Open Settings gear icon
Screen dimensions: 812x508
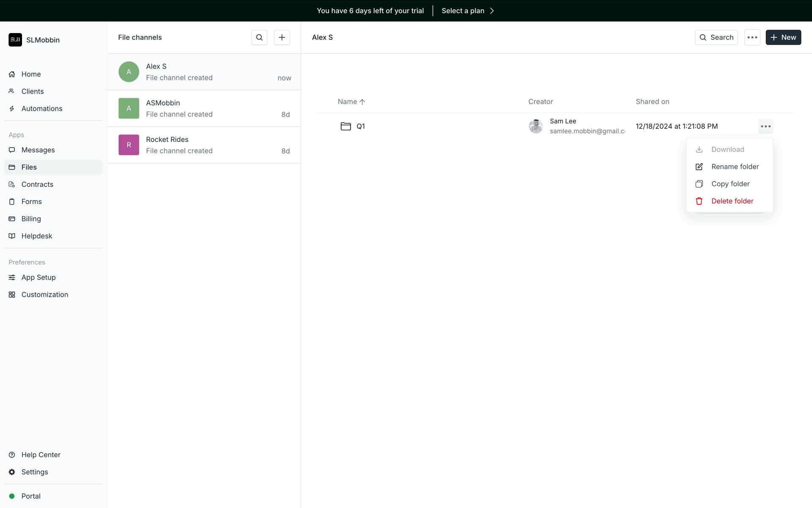12,472
